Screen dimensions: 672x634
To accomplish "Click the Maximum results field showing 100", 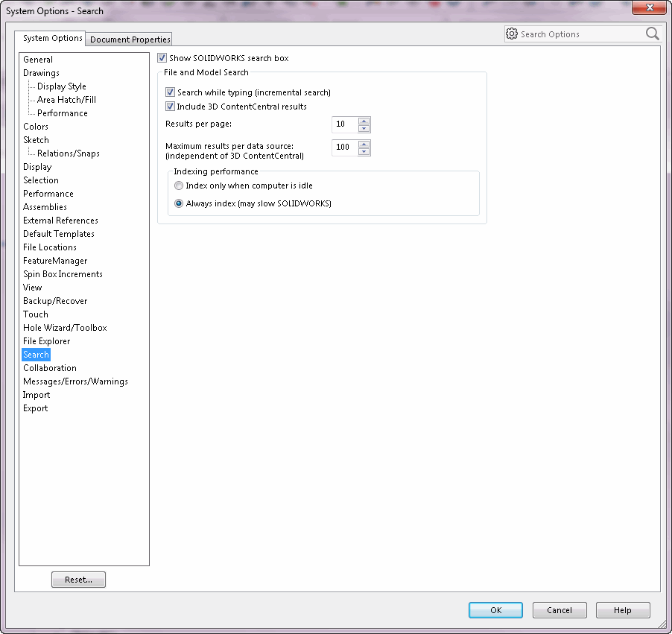I will (x=345, y=148).
